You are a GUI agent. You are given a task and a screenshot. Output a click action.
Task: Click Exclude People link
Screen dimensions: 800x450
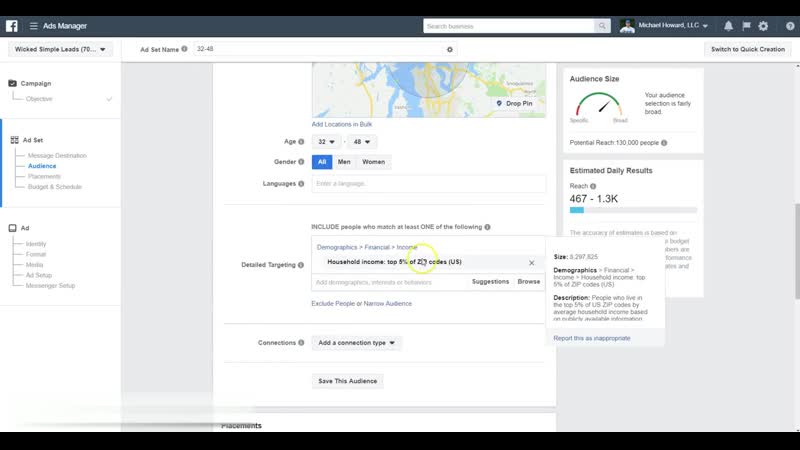333,304
